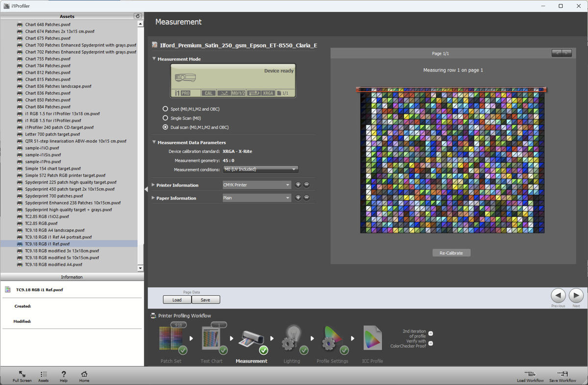
Task: Select Single Scan (M0) radio button
Action: (x=165, y=118)
